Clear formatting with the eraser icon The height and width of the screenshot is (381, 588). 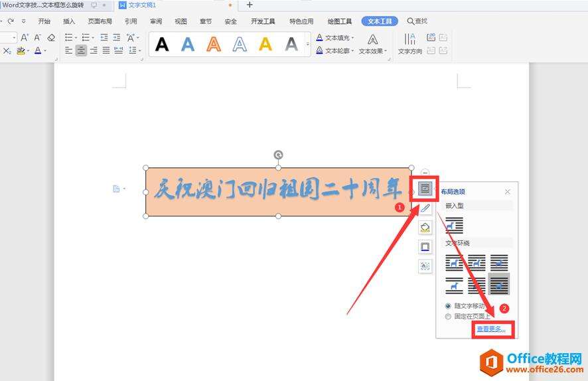pos(51,37)
